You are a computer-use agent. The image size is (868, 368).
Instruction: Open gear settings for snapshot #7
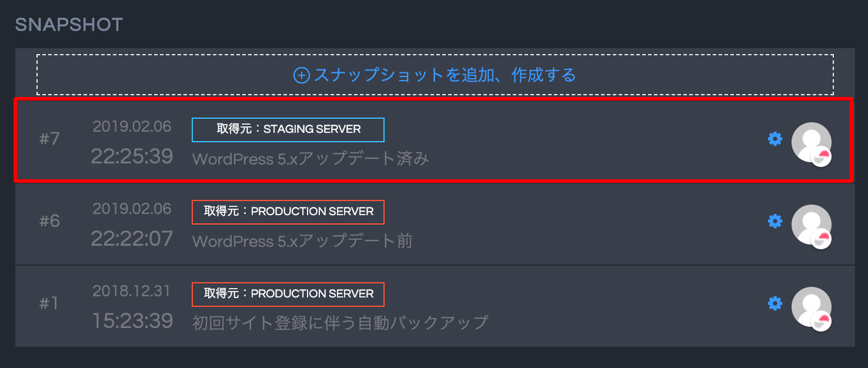click(x=775, y=139)
